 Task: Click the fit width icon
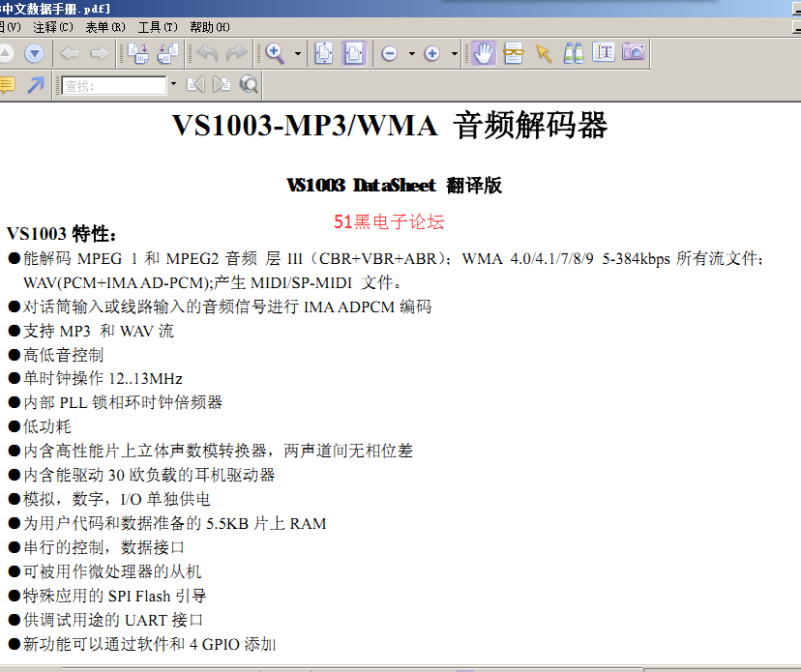tap(353, 53)
